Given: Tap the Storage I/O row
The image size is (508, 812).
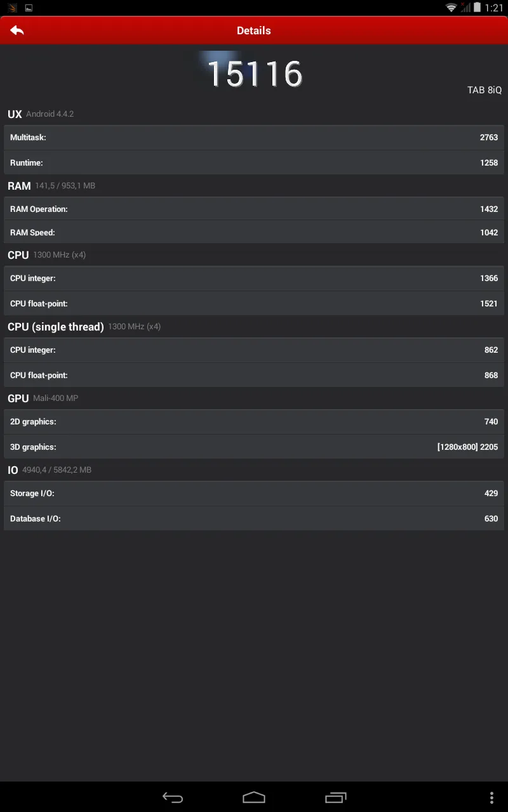Looking at the screenshot, I should tap(254, 494).
